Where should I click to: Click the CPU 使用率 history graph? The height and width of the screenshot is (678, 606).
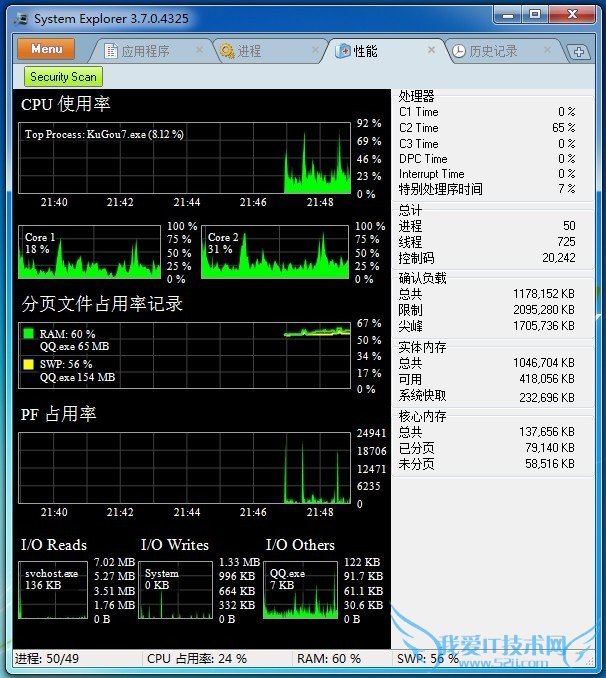click(x=184, y=158)
